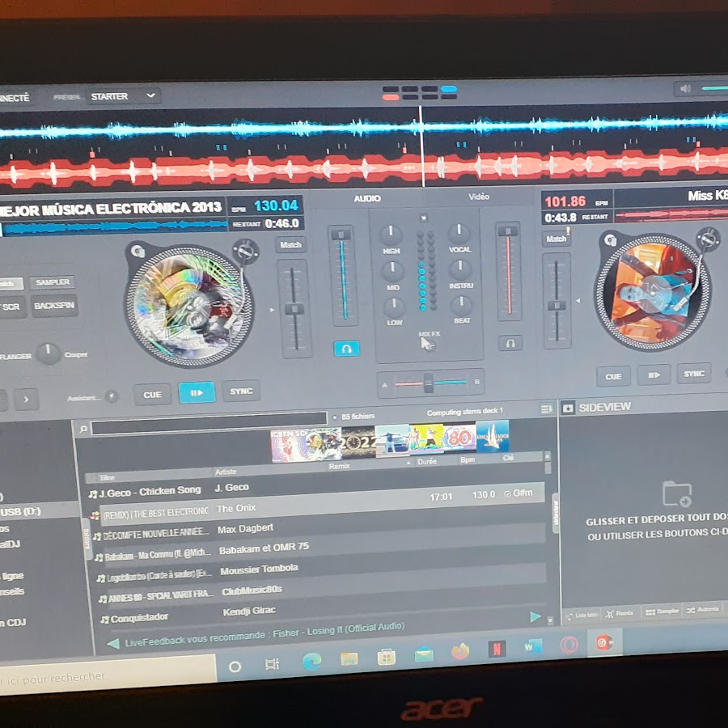Click the VOCAL stem knob
Viewport: 728px width, 728px height.
pos(459,233)
